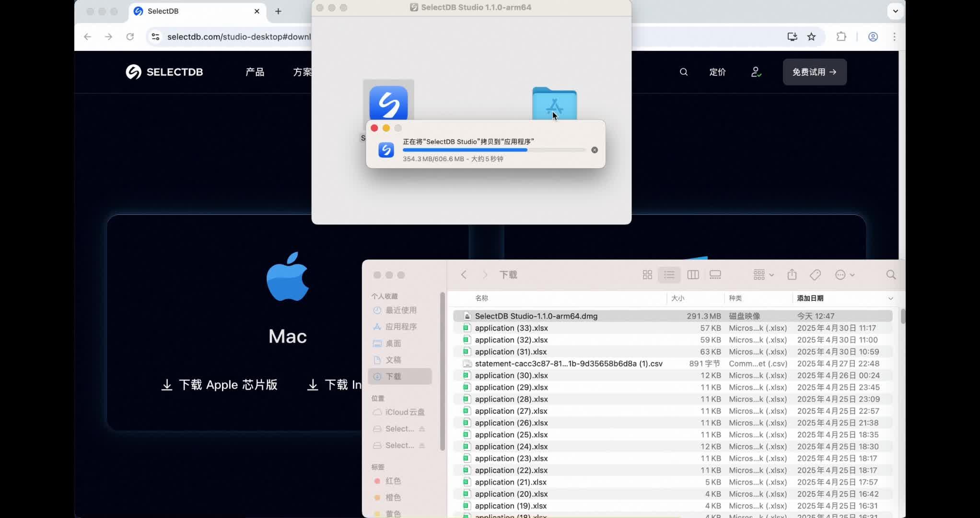
Task: Select 桌面 in Finder sidebar
Action: coord(393,343)
